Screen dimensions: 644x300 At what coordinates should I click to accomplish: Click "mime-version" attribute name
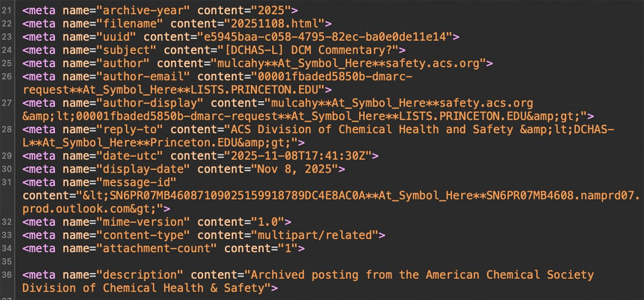coord(143,222)
